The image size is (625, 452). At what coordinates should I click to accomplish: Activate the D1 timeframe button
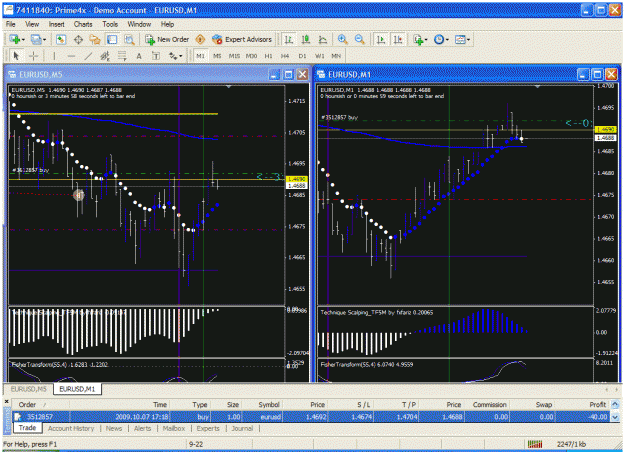point(303,56)
